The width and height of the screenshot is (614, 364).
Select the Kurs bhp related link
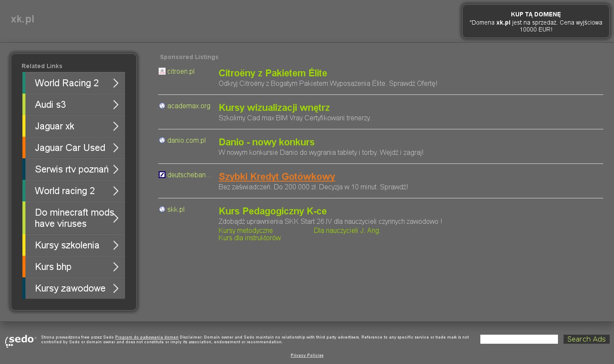coord(74,267)
